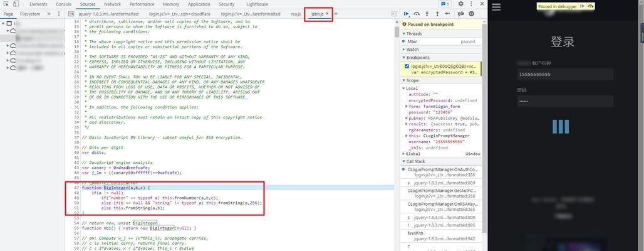Select the fireWith call stack frame
Screen dimensions: 644x251
coord(441,236)
